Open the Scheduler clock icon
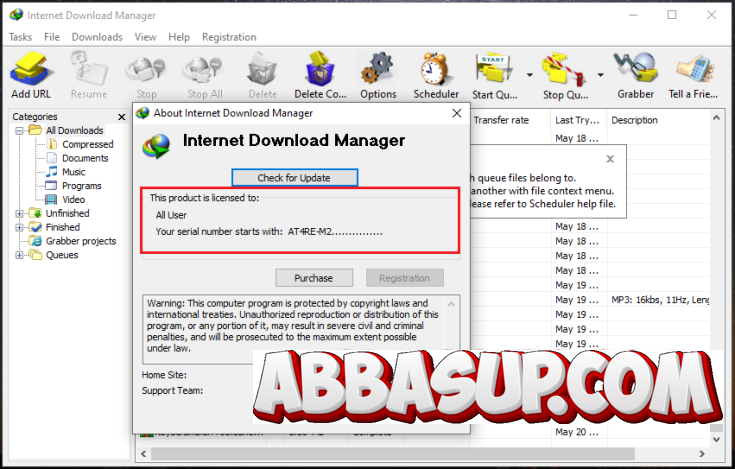The image size is (735, 469). coord(436,76)
